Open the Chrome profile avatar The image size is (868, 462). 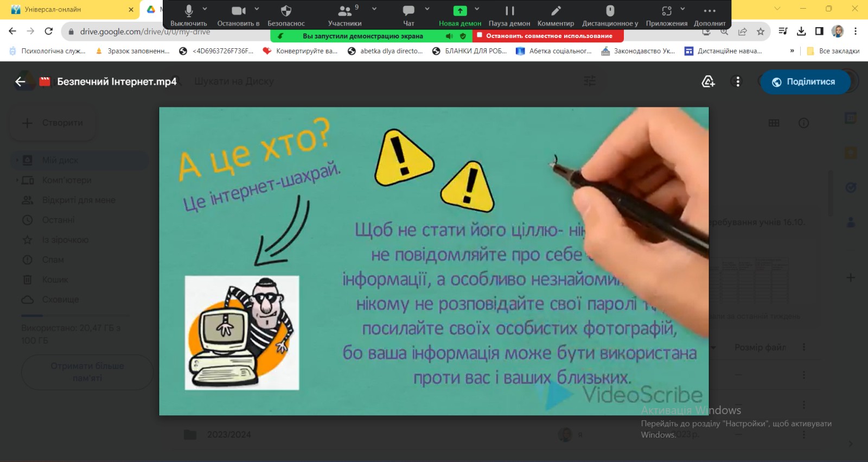click(x=838, y=31)
